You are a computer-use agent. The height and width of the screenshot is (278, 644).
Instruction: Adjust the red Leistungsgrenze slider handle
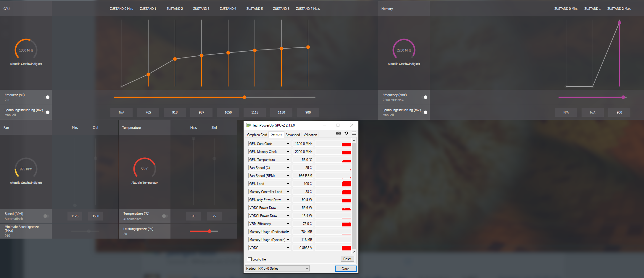coord(210,231)
